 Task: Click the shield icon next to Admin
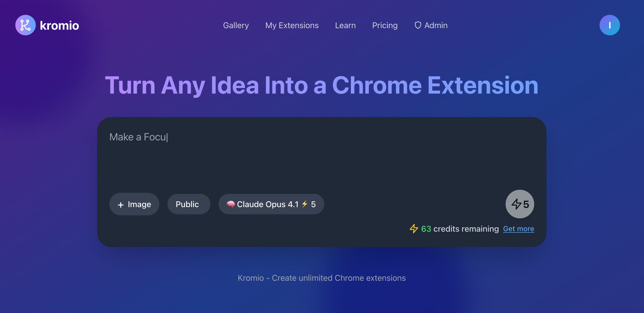(418, 25)
